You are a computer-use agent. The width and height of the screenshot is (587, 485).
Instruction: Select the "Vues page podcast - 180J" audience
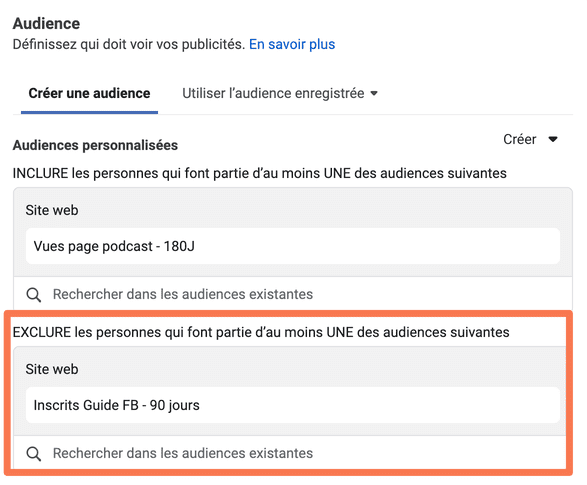(293, 246)
